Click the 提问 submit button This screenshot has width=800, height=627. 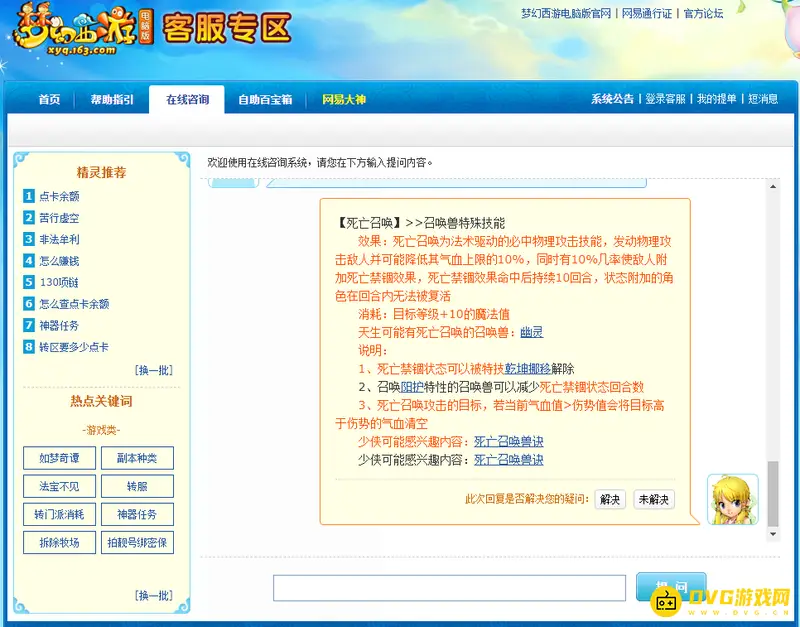tap(671, 587)
